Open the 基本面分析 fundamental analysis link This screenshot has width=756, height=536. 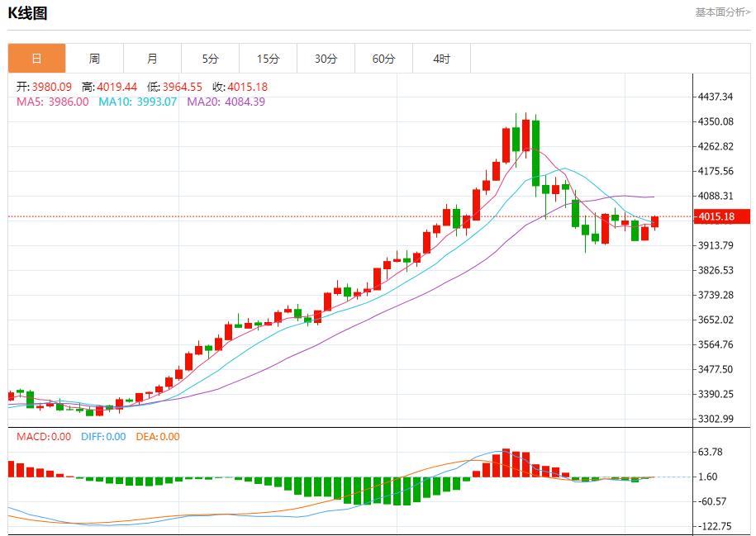721,10
